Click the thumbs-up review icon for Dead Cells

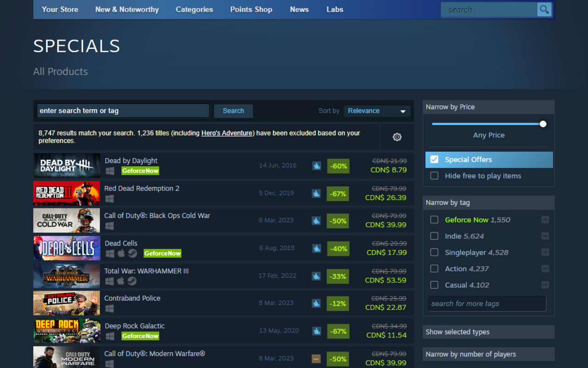click(317, 248)
